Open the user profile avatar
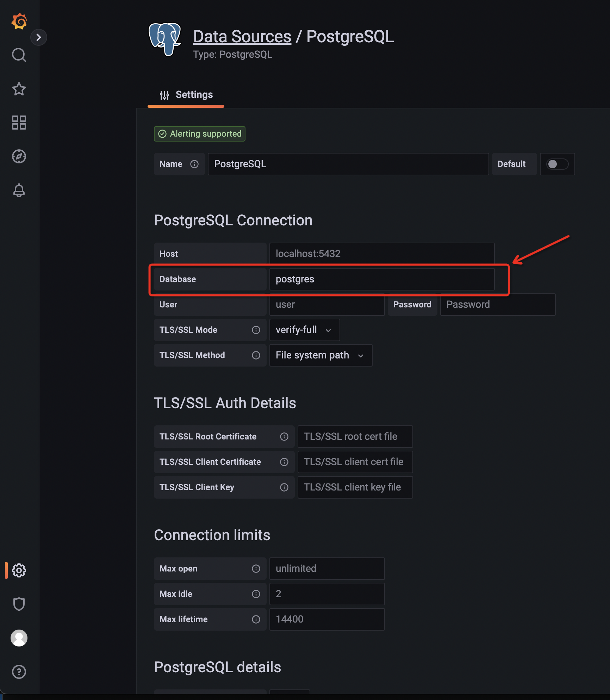The height and width of the screenshot is (700, 610). point(19,638)
